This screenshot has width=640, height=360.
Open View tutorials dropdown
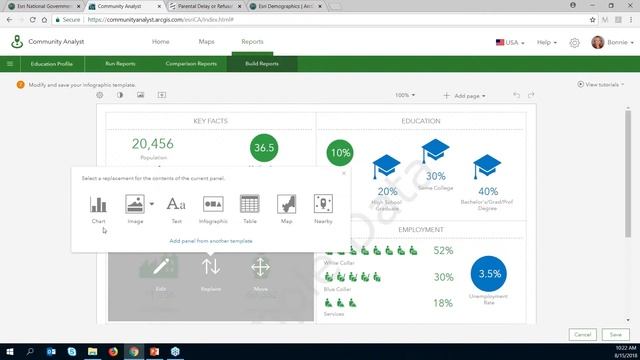click(601, 84)
